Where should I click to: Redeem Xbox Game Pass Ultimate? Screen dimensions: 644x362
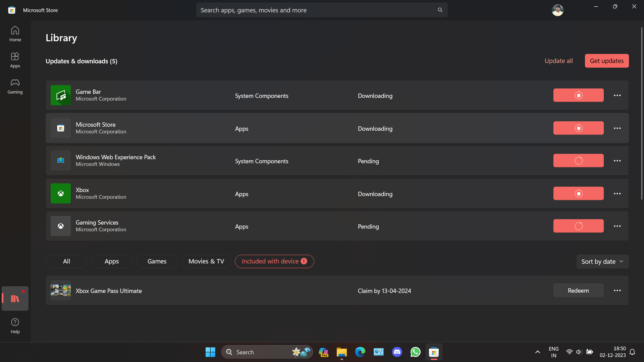pyautogui.click(x=578, y=291)
